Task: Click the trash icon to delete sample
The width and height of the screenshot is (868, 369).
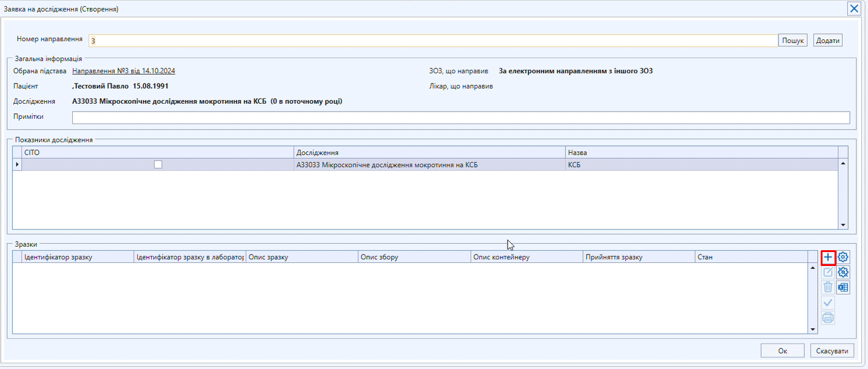Action: pos(828,287)
